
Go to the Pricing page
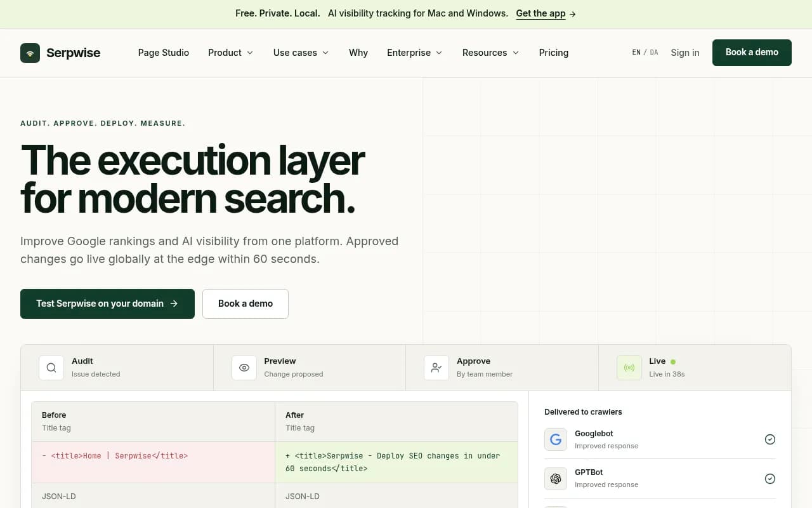[554, 53]
